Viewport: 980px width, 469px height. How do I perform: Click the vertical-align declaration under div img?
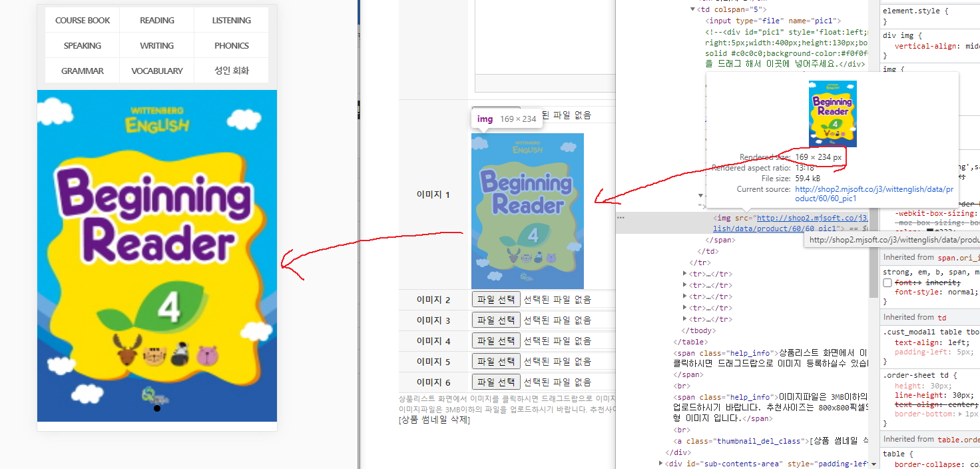pyautogui.click(x=937, y=46)
